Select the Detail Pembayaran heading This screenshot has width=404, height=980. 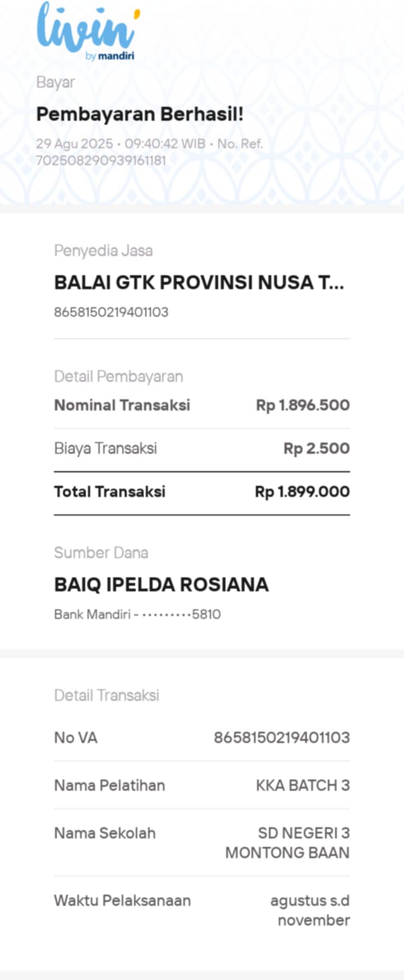click(118, 376)
